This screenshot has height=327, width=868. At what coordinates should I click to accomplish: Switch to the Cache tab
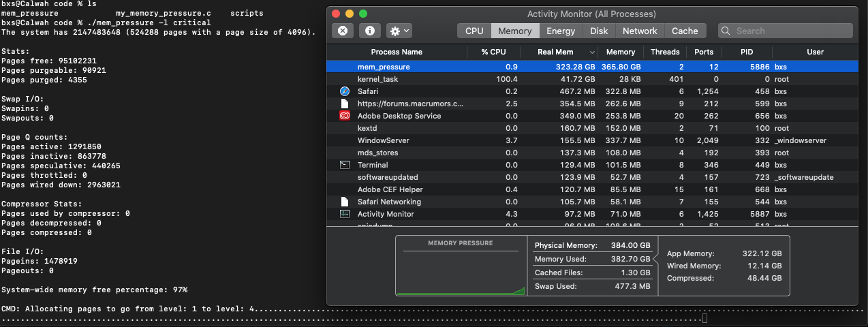pos(685,31)
